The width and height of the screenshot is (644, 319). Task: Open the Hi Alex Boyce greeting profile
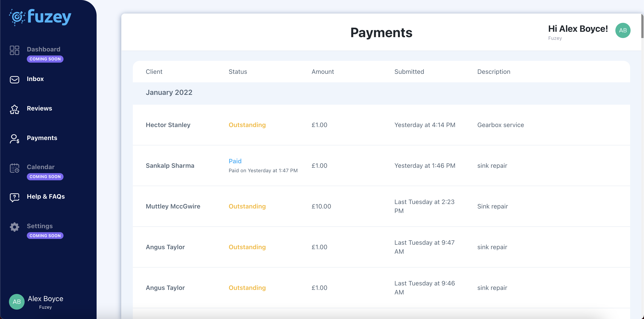point(578,29)
